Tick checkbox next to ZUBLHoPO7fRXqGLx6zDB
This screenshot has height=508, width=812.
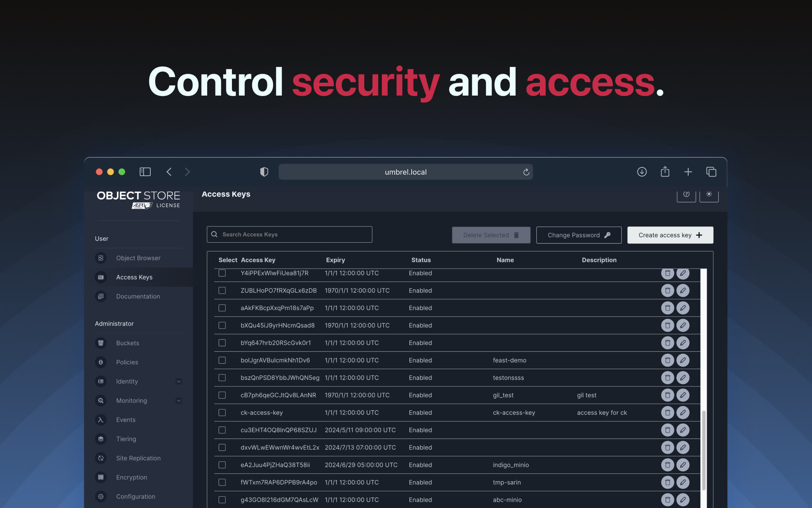pyautogui.click(x=222, y=291)
